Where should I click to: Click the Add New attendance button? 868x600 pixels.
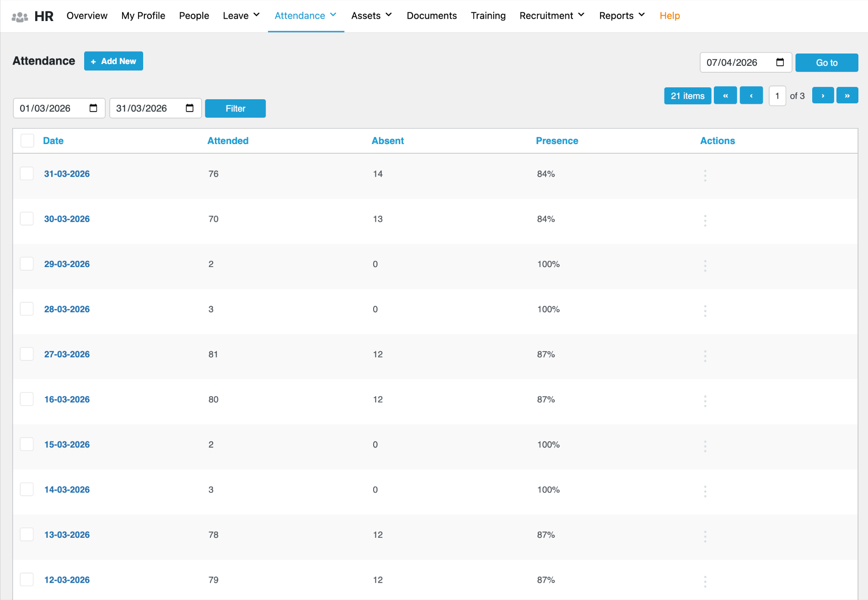pyautogui.click(x=113, y=61)
